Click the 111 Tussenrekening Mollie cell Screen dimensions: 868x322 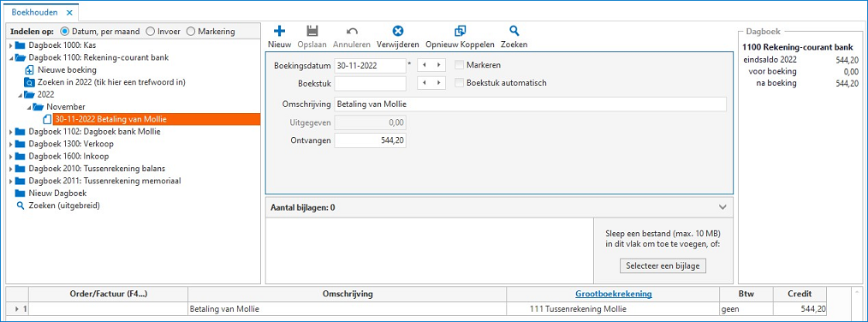coord(614,308)
